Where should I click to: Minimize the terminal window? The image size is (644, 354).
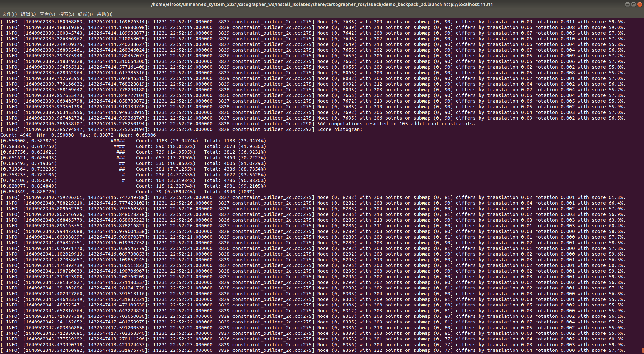[x=627, y=4]
